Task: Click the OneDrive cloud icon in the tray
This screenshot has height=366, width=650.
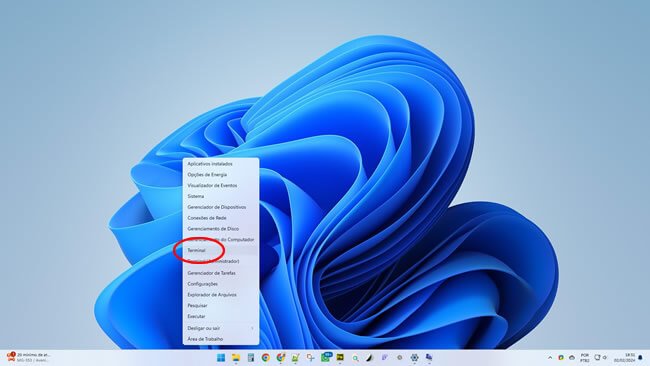Action: (x=572, y=357)
